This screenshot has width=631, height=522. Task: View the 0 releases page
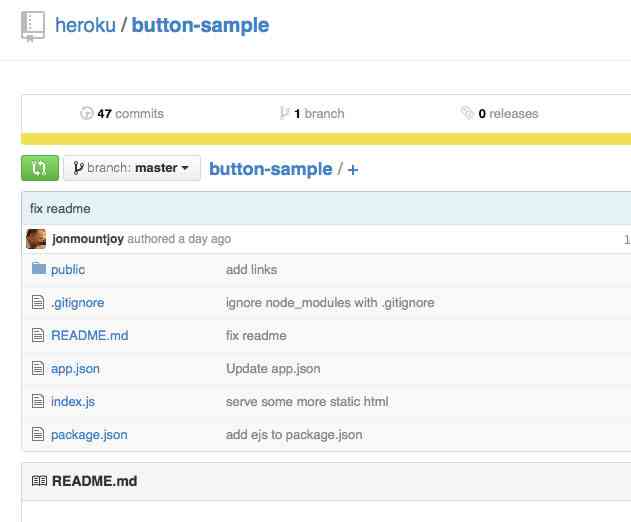[x=508, y=114]
